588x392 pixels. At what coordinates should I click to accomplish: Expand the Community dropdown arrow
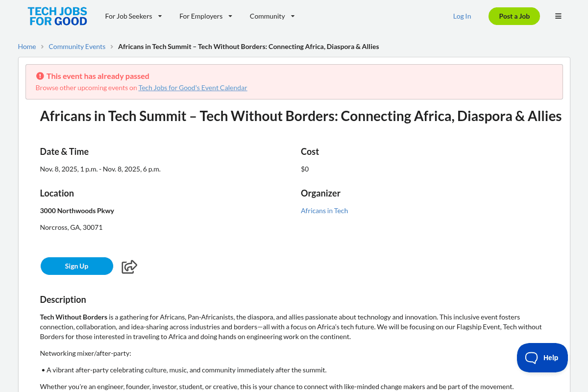coord(293,16)
